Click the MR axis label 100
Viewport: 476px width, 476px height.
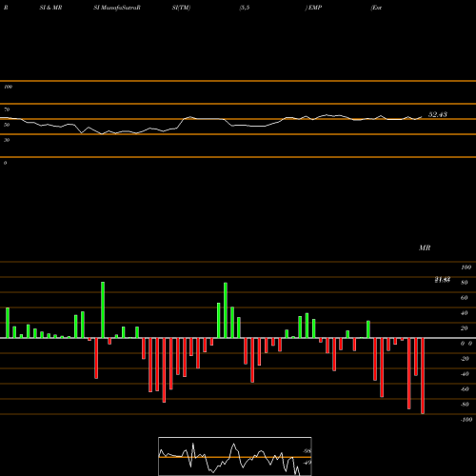[466, 268]
